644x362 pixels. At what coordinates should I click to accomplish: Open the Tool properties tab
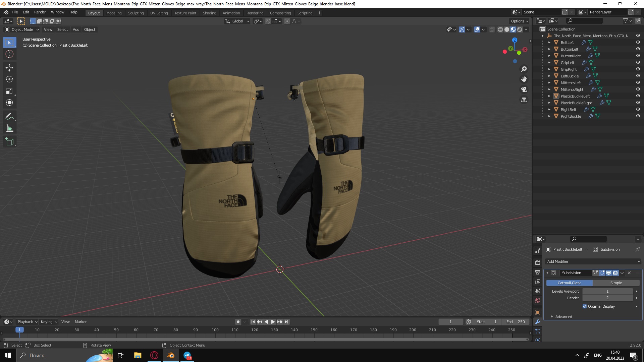pos(538,251)
